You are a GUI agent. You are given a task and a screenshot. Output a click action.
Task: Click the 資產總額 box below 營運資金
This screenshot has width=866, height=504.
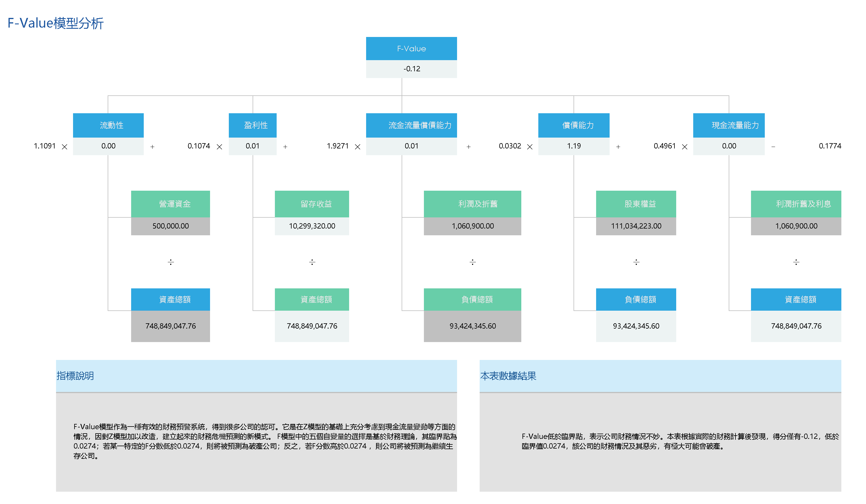pyautogui.click(x=170, y=300)
